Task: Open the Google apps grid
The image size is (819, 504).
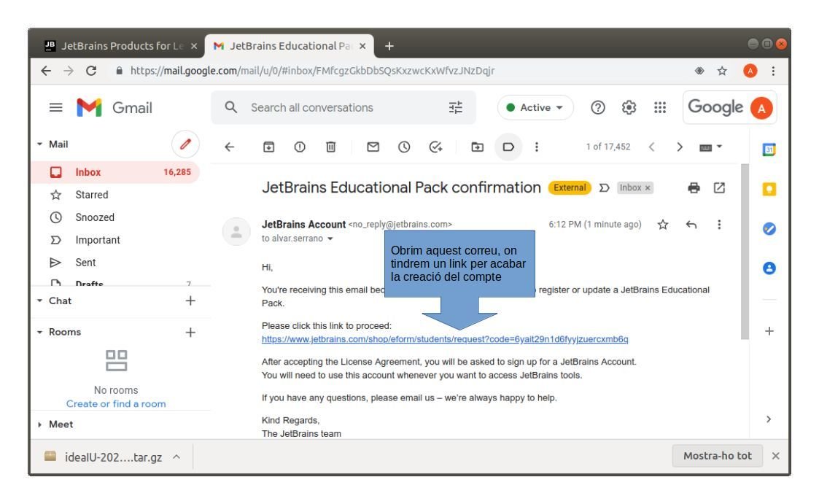Action: (x=660, y=108)
